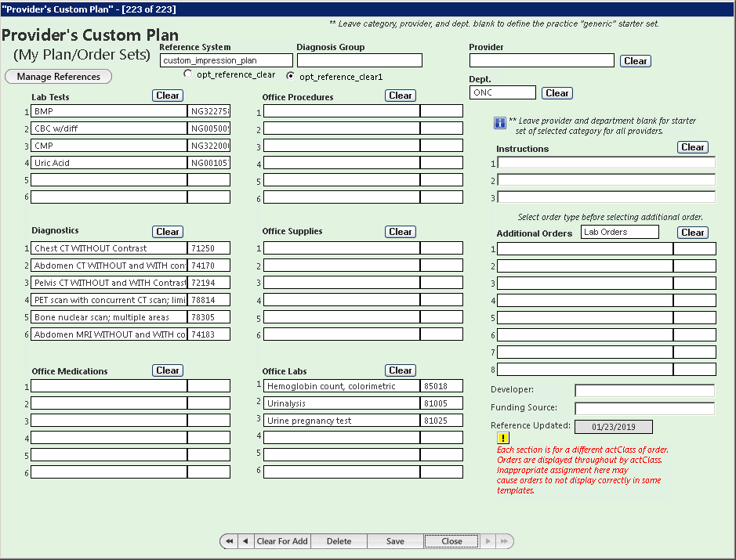The width and height of the screenshot is (736, 560).
Task: Click Instructions line 1 field
Action: tap(607, 163)
